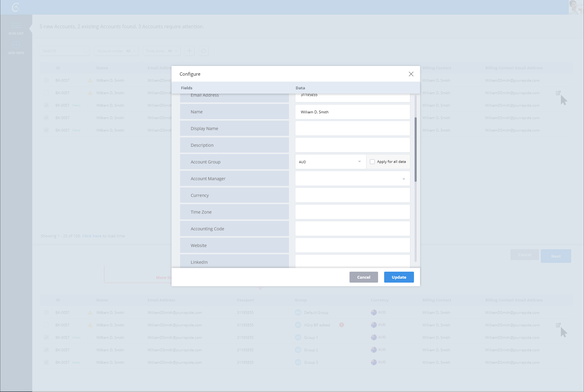Viewport: 584px width, 392px height.
Task: Open the Account model filter dropdown
Action: [x=116, y=51]
